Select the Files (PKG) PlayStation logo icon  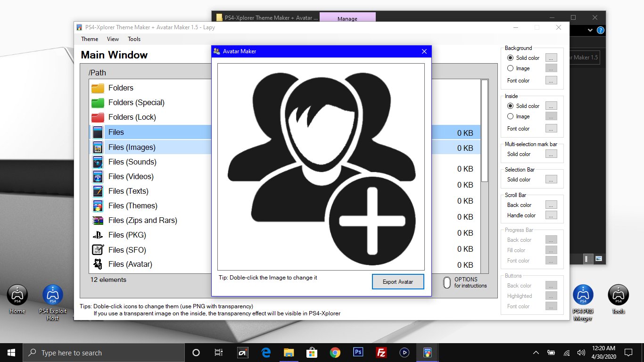click(x=98, y=235)
